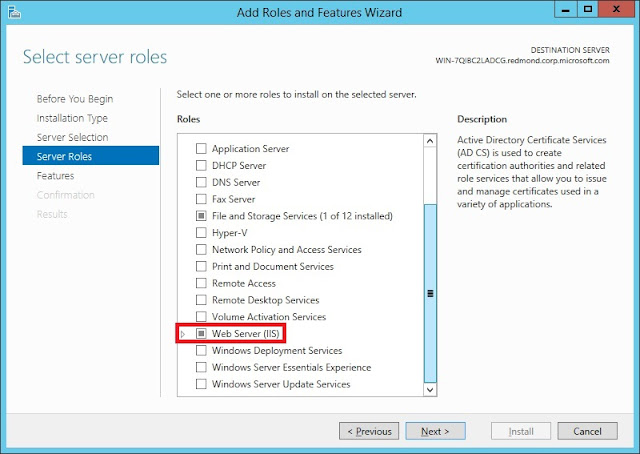Go back with Previous button

pos(369,431)
